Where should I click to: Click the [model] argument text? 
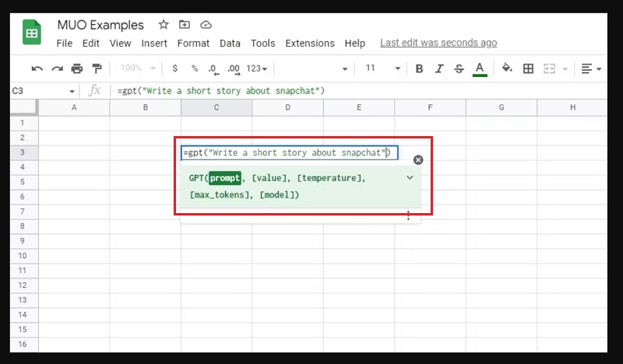click(x=277, y=195)
